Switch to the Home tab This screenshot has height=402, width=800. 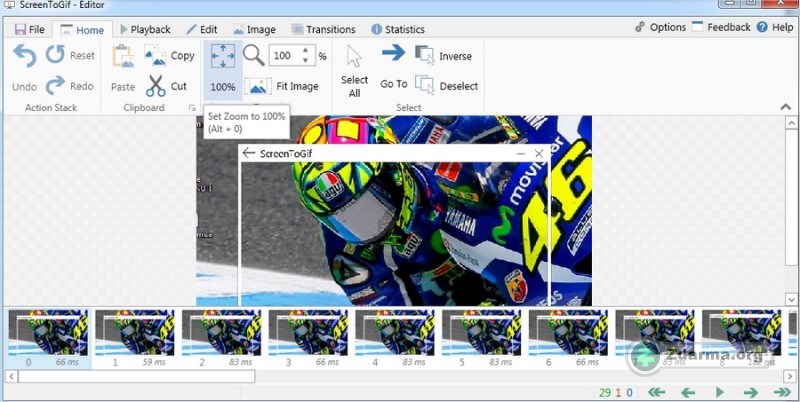(x=83, y=30)
